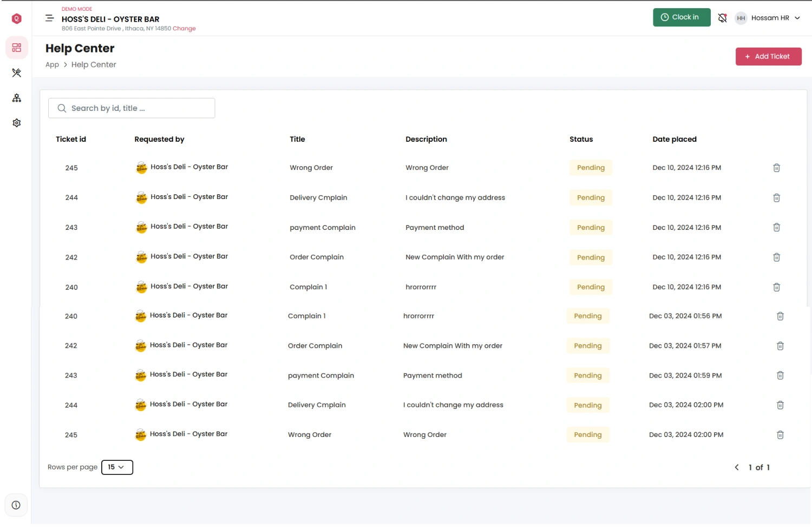Sort by the Status column header

tap(581, 140)
